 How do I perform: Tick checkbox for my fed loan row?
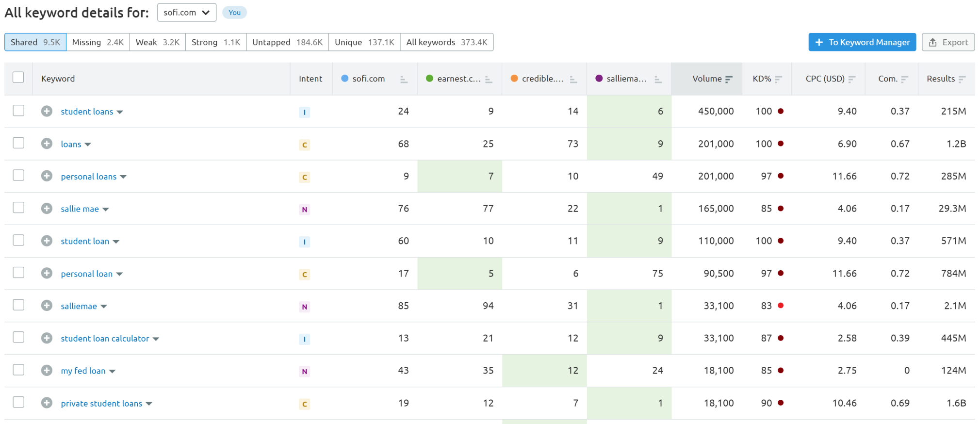click(18, 370)
